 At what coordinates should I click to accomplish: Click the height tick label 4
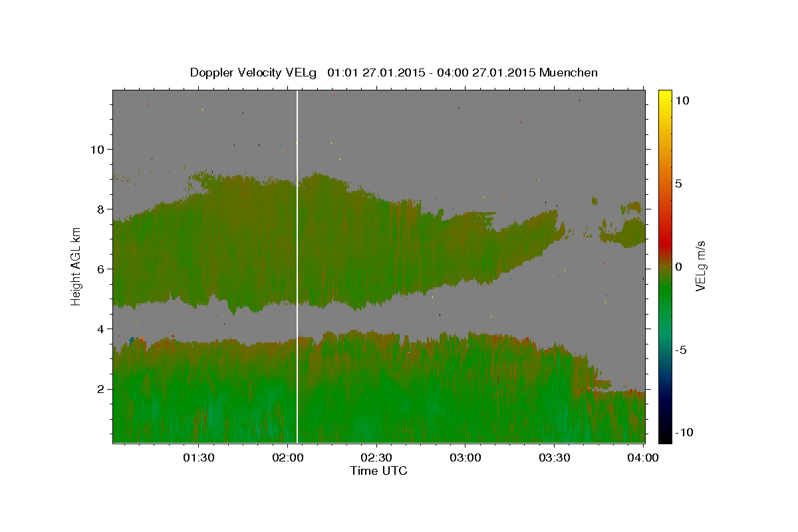(101, 329)
